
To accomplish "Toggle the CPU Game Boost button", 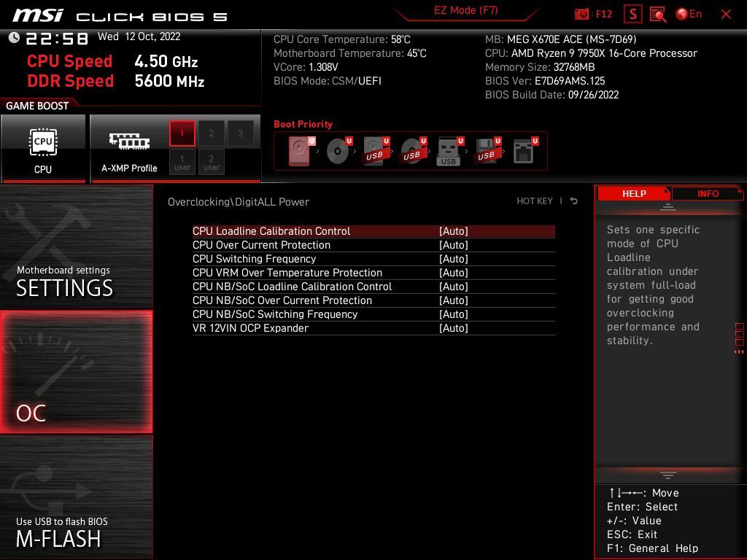I will (43, 148).
